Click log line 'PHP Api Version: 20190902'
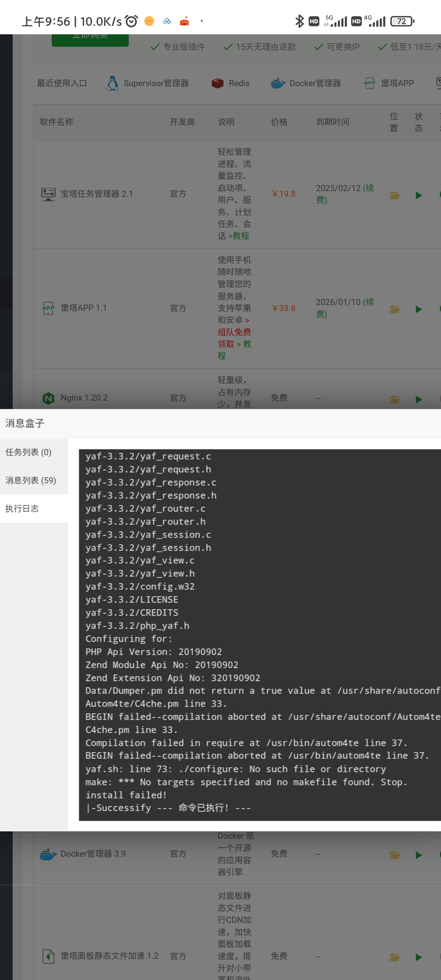Image resolution: width=441 pixels, height=980 pixels. click(154, 652)
